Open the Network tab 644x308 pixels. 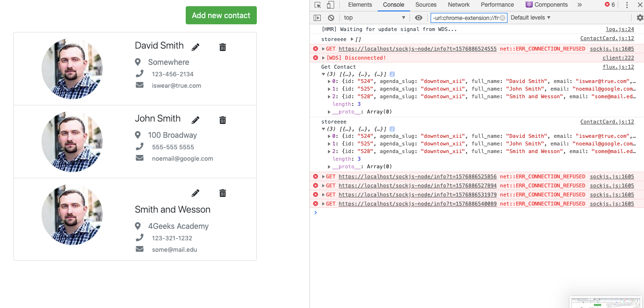[x=459, y=5]
